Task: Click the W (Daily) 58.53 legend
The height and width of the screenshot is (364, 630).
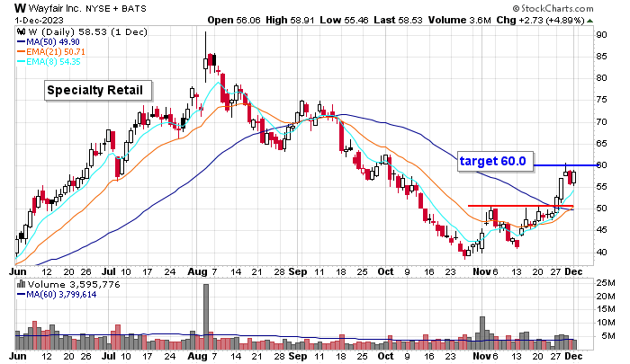Action: [x=87, y=32]
